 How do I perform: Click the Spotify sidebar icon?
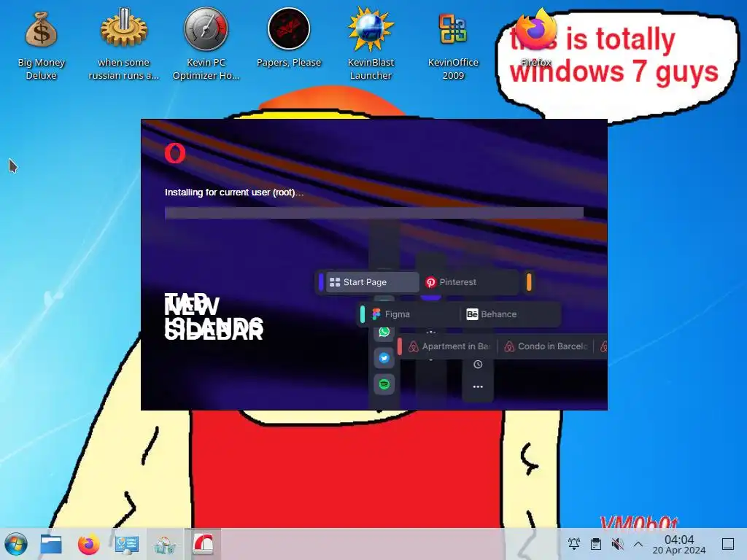(384, 384)
